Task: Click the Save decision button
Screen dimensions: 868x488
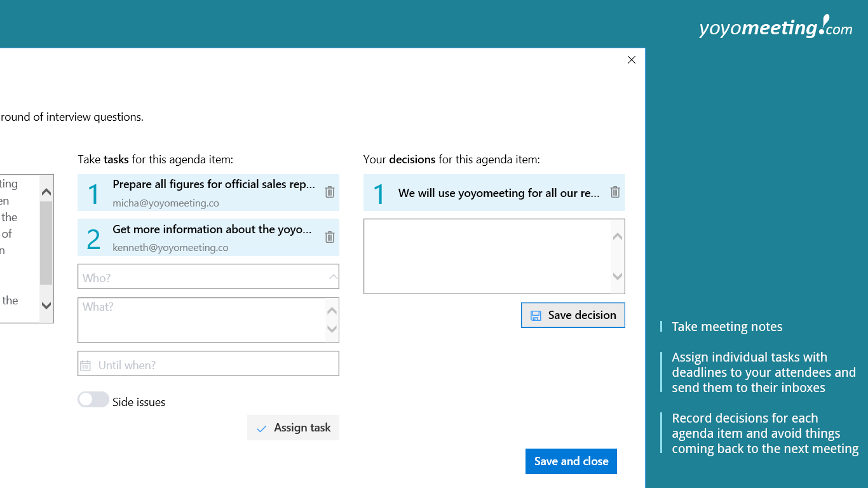Action: [573, 315]
